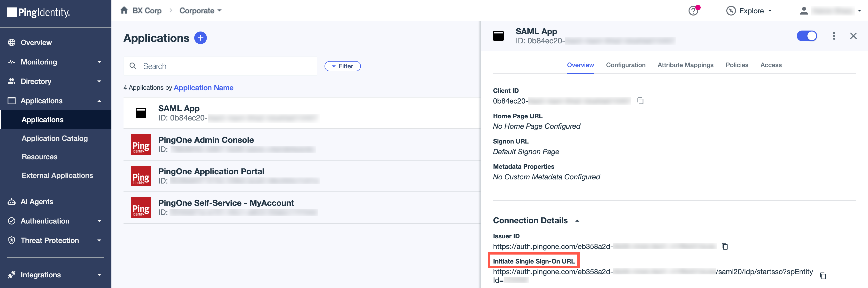
Task: Click the Integrations plug icon
Action: click(12, 274)
